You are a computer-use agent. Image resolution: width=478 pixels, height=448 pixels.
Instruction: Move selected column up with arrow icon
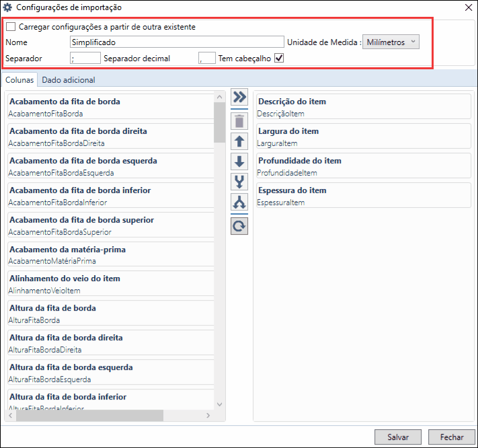coord(239,141)
